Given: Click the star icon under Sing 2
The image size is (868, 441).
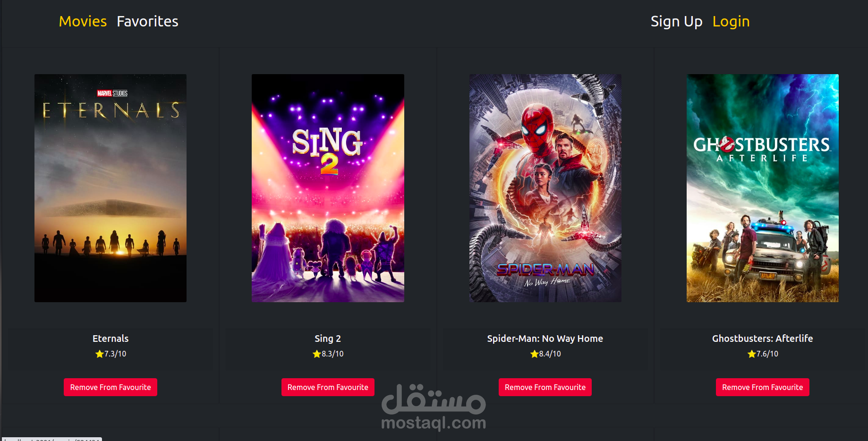Looking at the screenshot, I should pos(316,354).
